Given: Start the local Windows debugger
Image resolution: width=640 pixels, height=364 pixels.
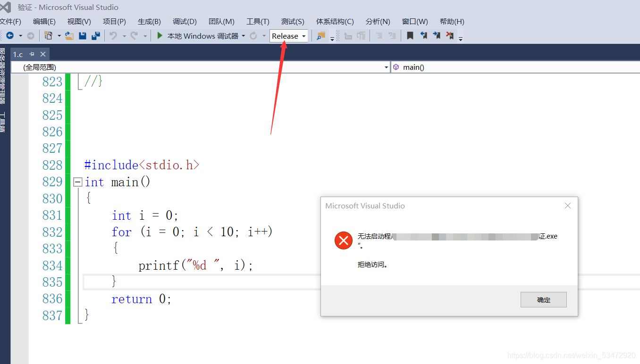Looking at the screenshot, I should point(198,36).
